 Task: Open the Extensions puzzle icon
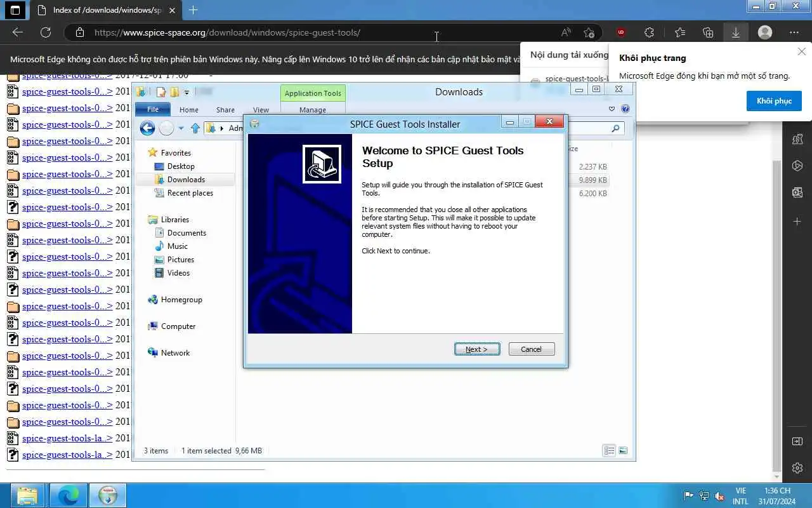tap(649, 32)
